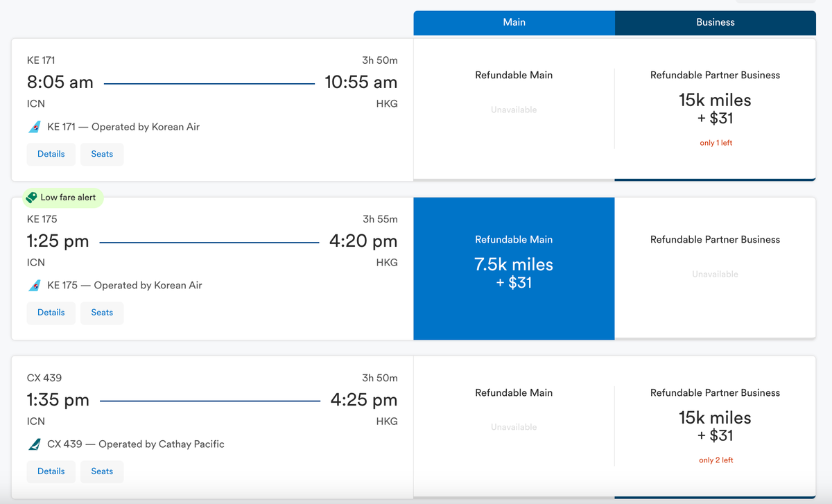Select the 7.5k miles Refundable Main fare for KE 175
This screenshot has width=832, height=504.
(514, 269)
